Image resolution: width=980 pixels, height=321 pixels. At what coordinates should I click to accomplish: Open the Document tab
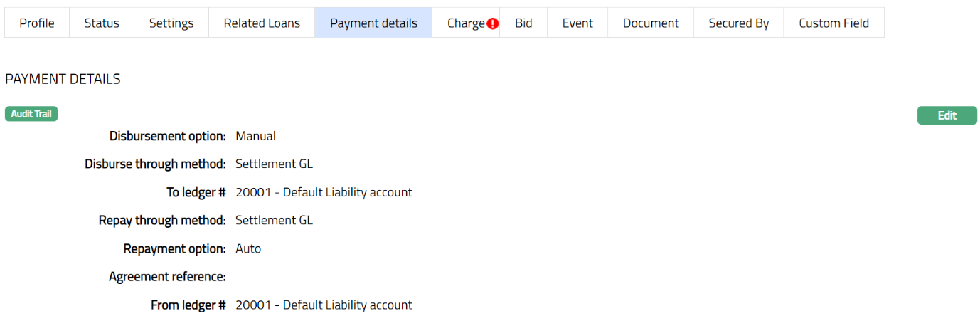(x=651, y=23)
